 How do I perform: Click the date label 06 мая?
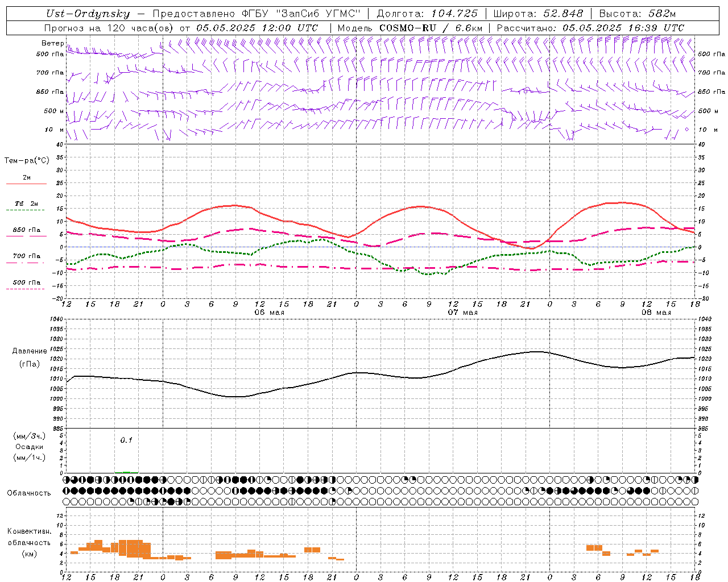269,313
